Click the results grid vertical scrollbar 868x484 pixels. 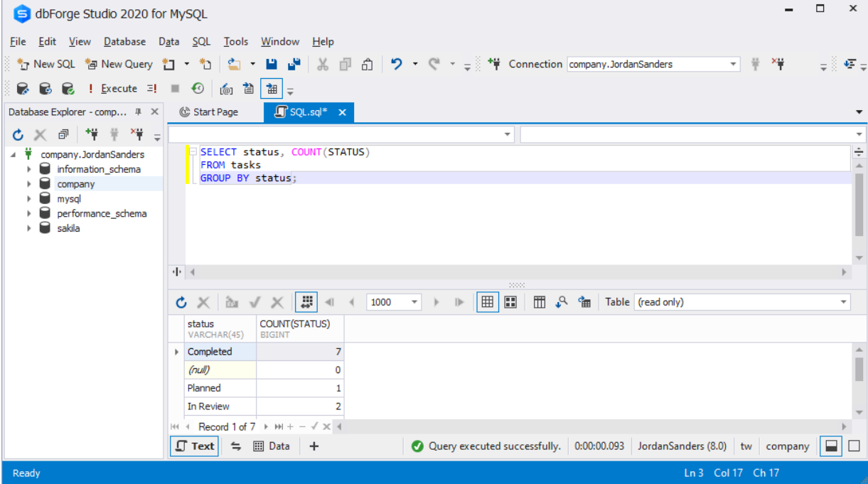859,382
